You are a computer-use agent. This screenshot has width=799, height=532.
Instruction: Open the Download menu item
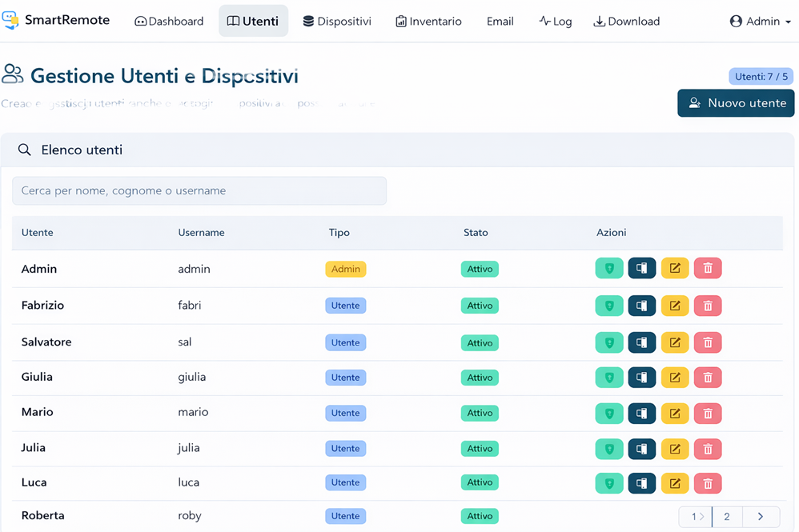point(626,22)
